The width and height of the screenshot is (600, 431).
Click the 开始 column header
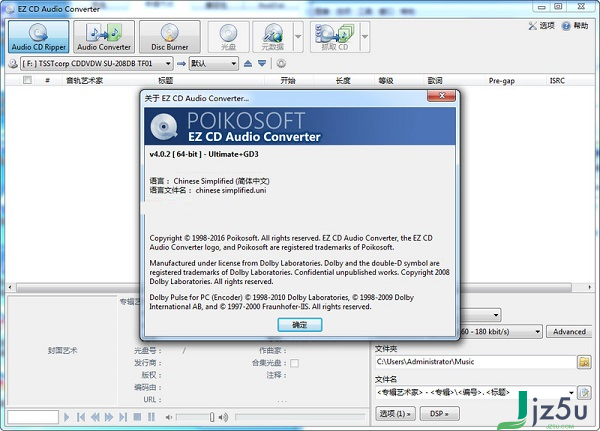click(x=288, y=80)
